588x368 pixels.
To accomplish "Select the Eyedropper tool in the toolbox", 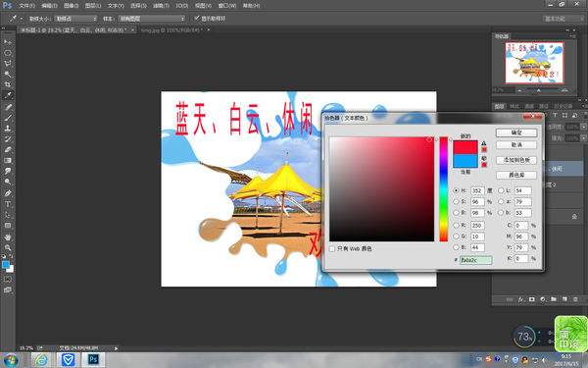I will tap(8, 95).
